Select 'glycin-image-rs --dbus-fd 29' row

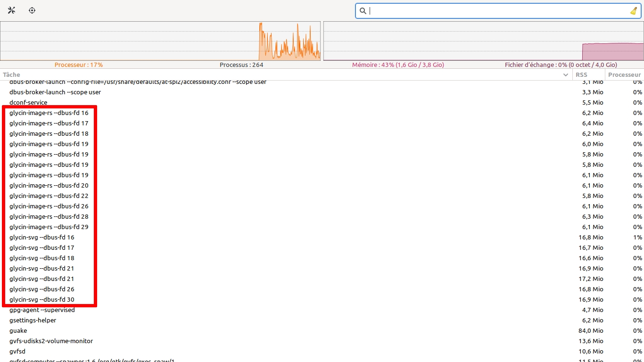tap(322, 227)
